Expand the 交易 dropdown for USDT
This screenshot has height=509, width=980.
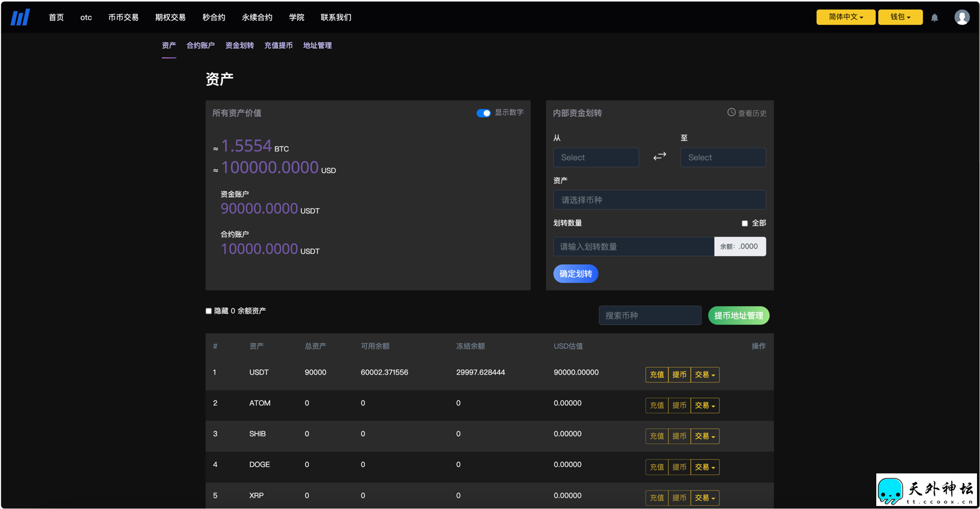point(705,375)
